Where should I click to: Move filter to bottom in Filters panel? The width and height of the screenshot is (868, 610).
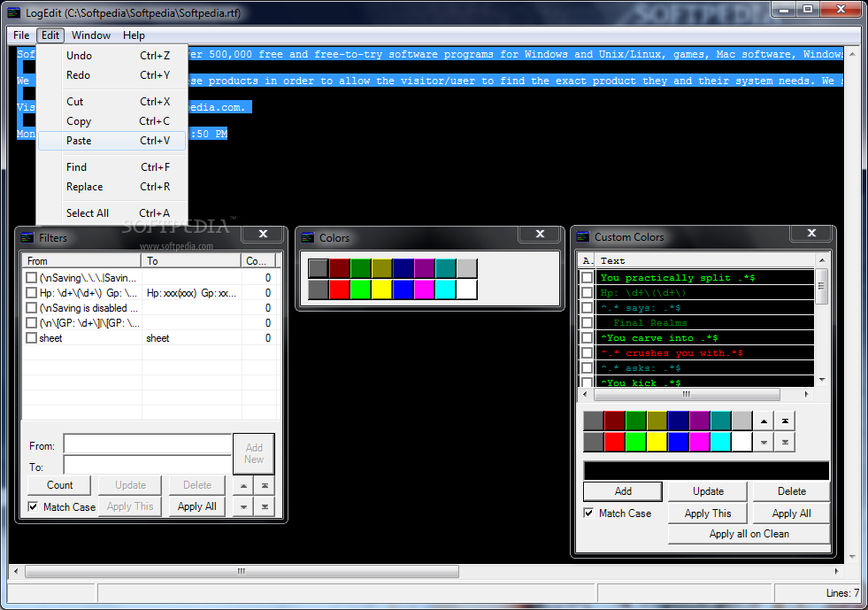click(265, 506)
